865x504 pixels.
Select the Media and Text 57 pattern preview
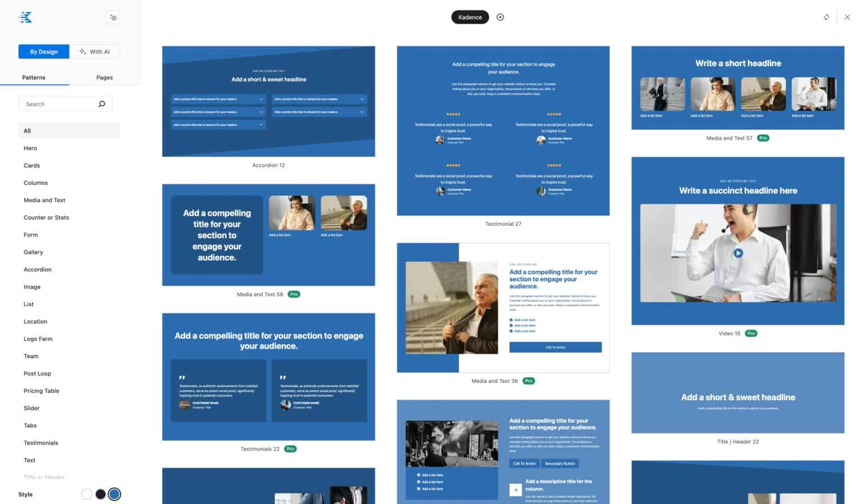coord(738,88)
